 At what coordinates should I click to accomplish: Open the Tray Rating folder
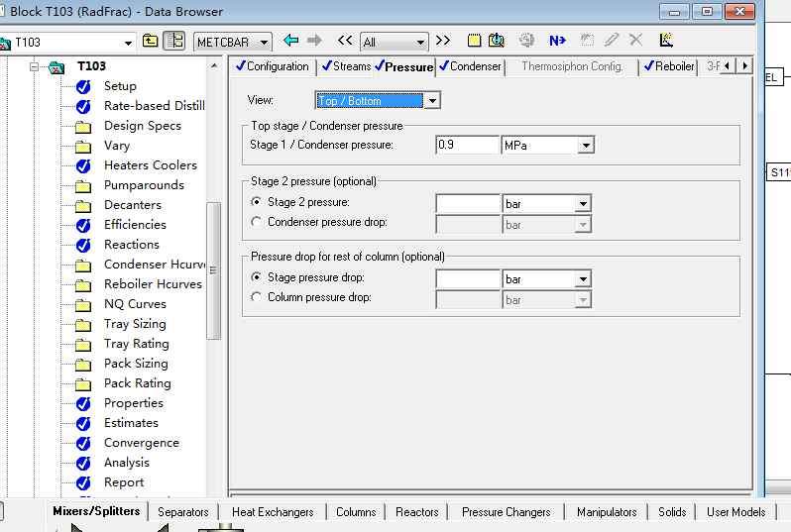coord(136,344)
